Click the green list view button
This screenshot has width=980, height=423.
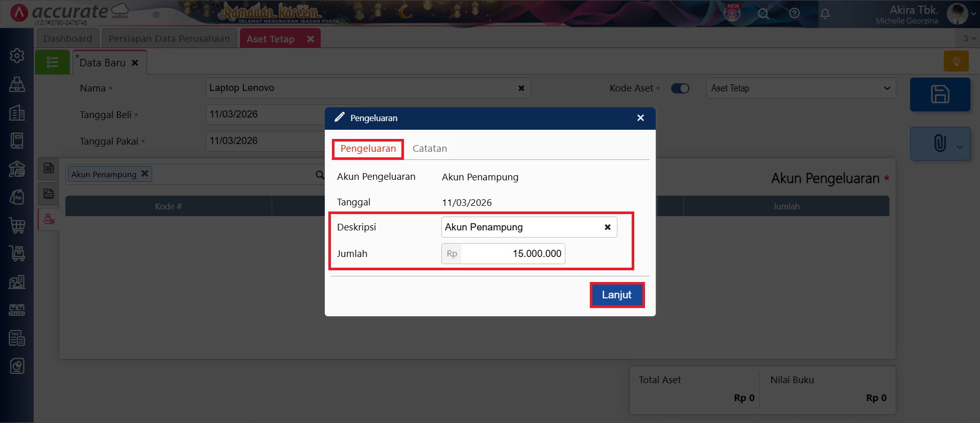tap(52, 62)
